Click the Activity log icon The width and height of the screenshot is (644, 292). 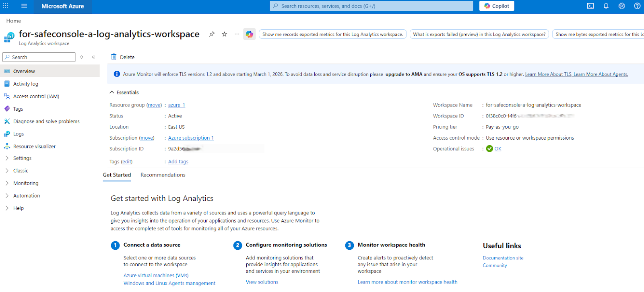tap(7, 84)
